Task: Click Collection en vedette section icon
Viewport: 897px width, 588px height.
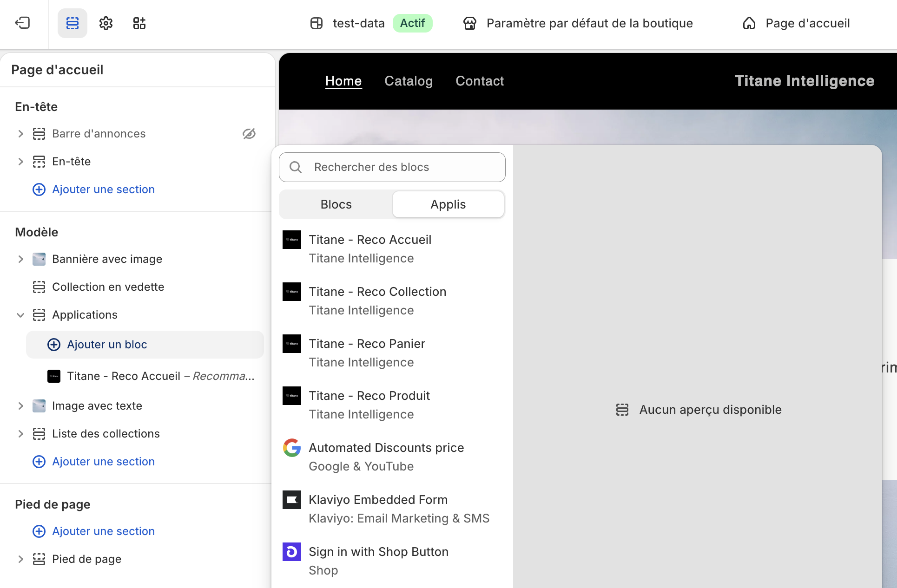Action: tap(39, 287)
